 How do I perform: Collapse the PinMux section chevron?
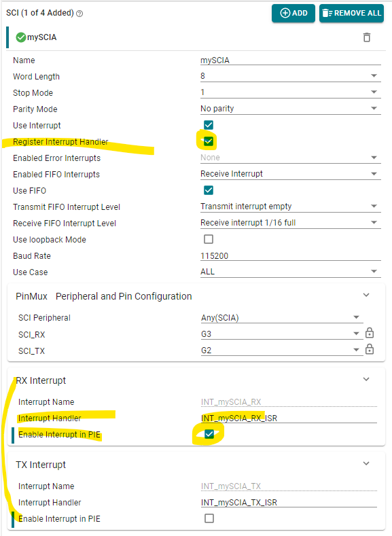click(x=366, y=295)
